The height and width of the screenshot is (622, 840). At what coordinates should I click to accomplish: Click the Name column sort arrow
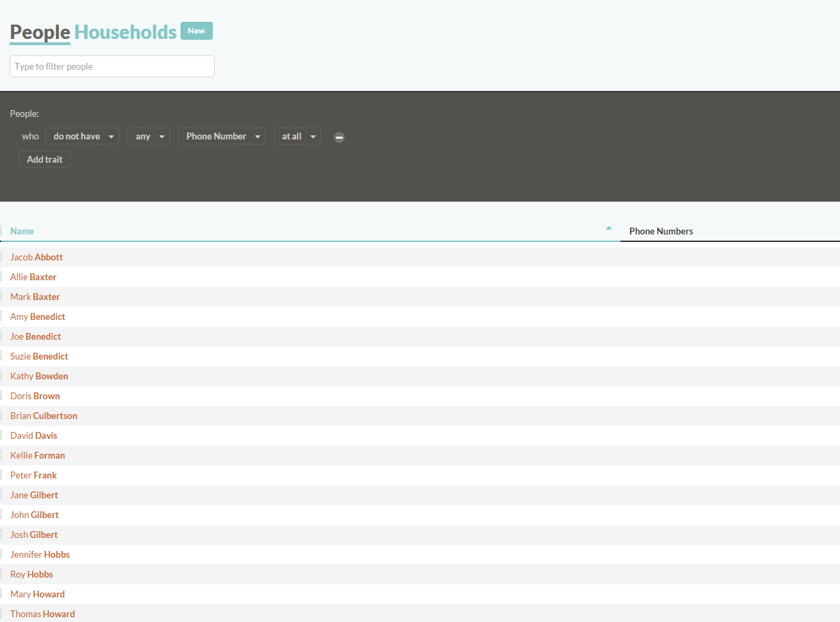click(609, 228)
